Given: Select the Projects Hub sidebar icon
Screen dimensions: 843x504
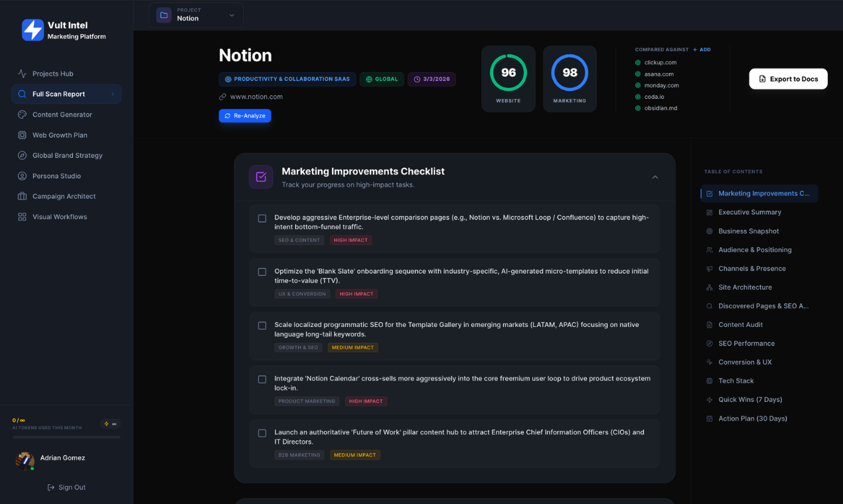Looking at the screenshot, I should (x=21, y=73).
